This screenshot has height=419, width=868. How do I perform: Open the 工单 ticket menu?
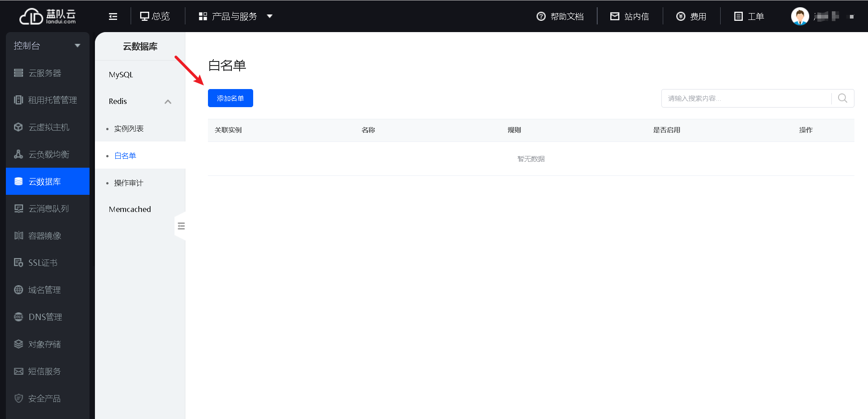[749, 17]
